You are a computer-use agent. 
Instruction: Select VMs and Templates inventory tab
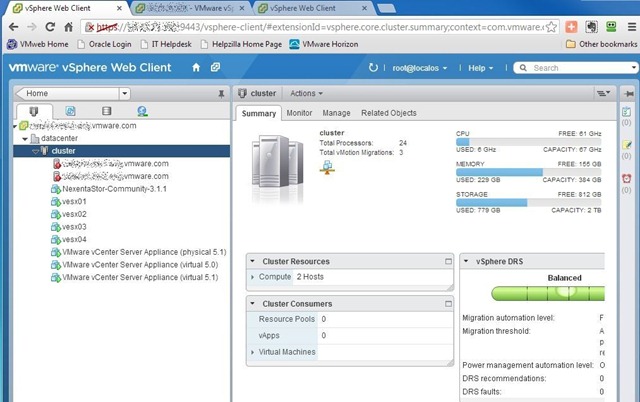pyautogui.click(x=70, y=111)
